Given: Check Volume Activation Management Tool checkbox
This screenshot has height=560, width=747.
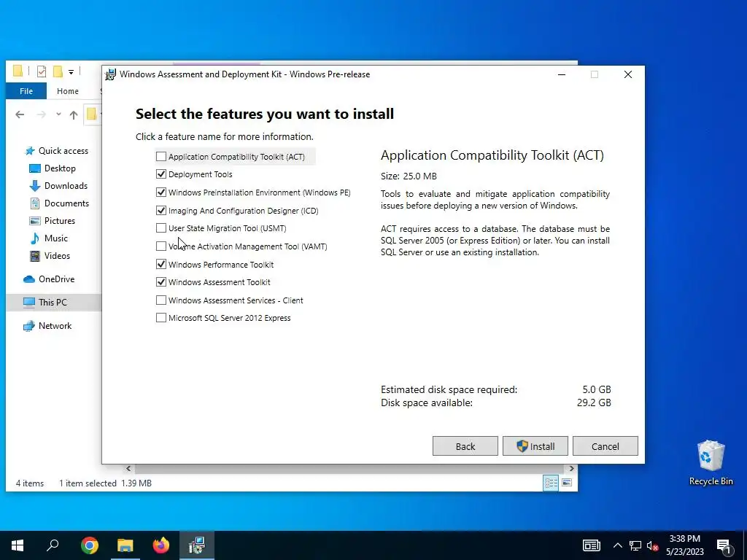Looking at the screenshot, I should 161,246.
